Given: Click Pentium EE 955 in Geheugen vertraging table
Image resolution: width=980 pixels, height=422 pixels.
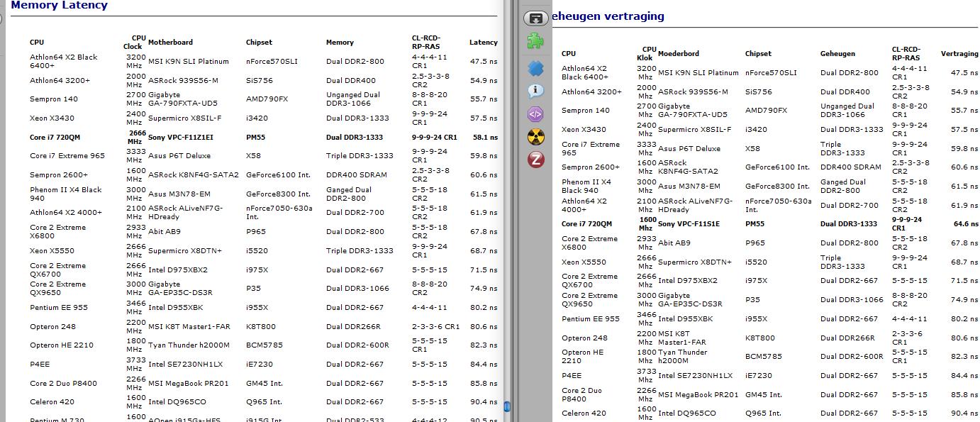Looking at the screenshot, I should (x=591, y=319).
